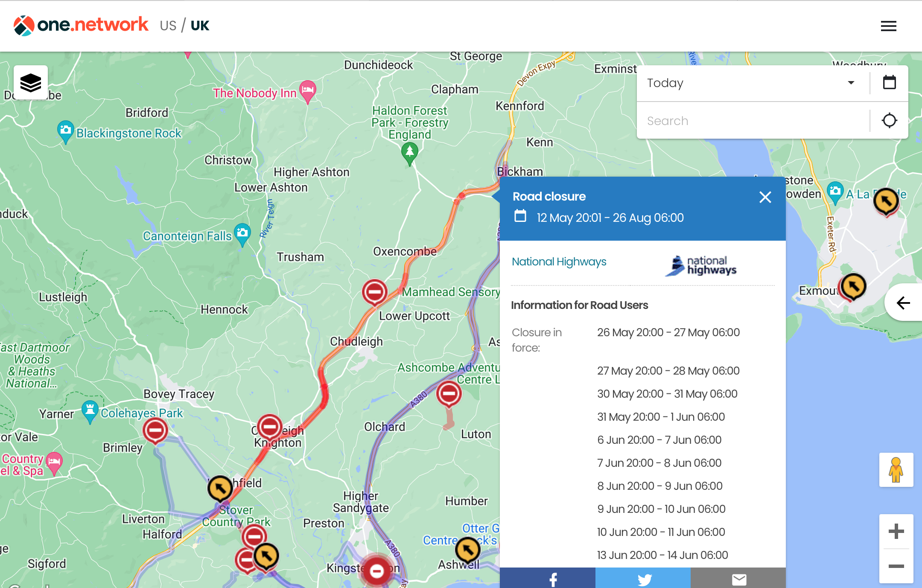
Task: Share closure by email
Action: tap(738, 578)
